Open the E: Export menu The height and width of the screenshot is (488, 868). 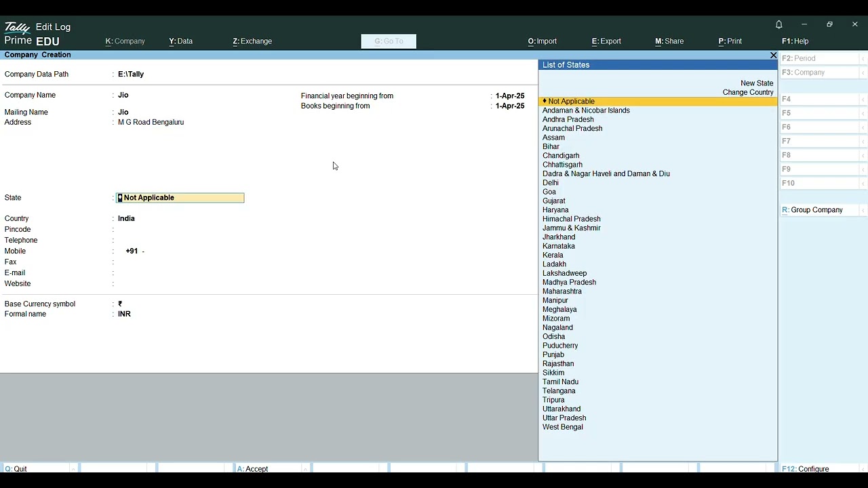pos(606,41)
